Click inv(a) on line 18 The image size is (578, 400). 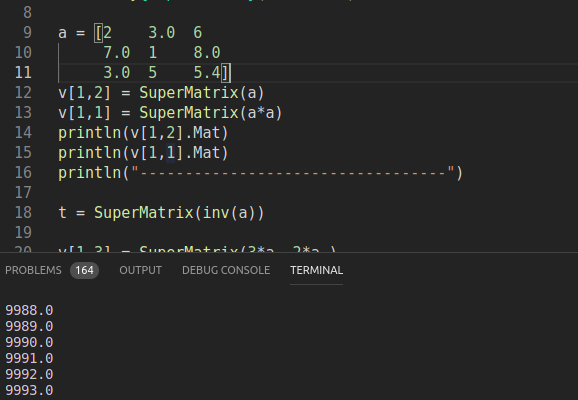[x=229, y=213]
